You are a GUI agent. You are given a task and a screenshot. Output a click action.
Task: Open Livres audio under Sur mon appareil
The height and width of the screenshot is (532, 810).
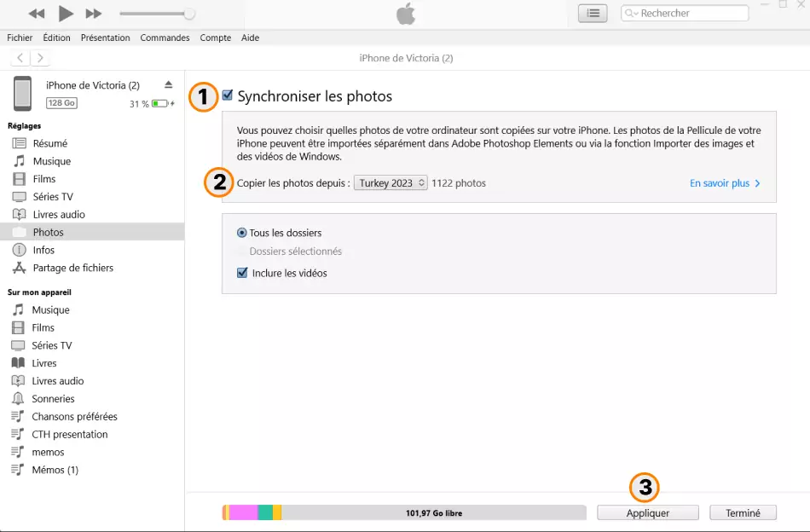coord(57,380)
